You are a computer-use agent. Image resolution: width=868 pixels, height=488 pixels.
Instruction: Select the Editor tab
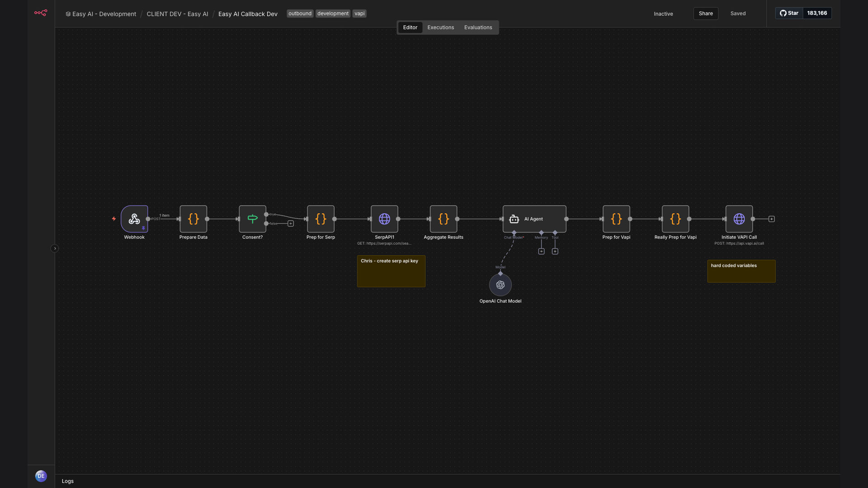tap(410, 28)
